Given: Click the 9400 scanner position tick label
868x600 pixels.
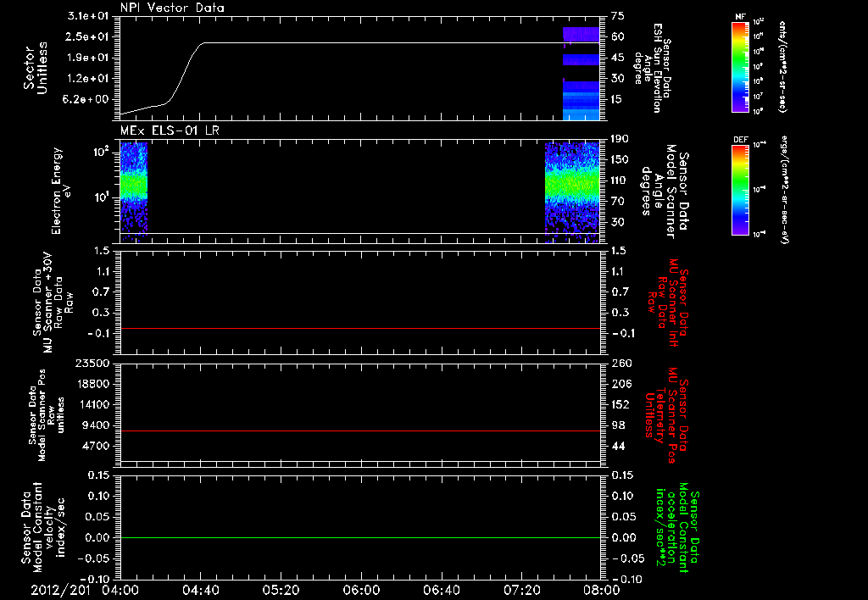Looking at the screenshot, I should (97, 425).
